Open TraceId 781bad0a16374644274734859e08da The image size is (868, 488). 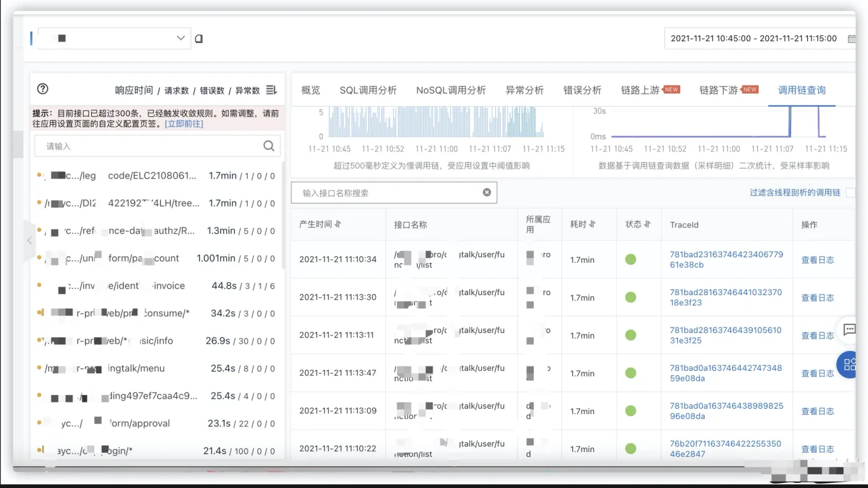[726, 373]
